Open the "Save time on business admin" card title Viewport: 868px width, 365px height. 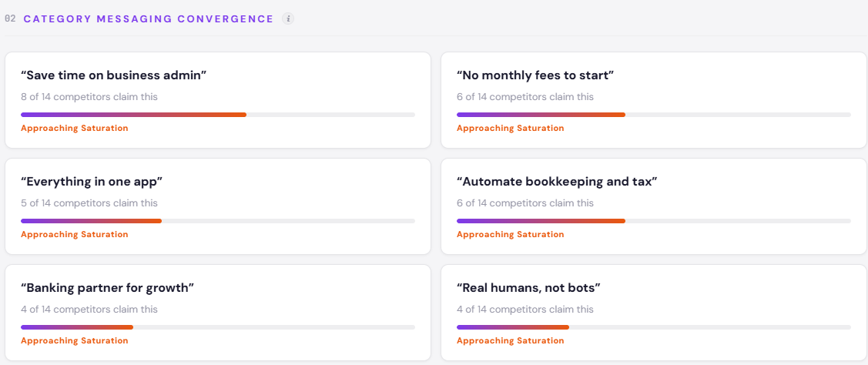coord(114,75)
